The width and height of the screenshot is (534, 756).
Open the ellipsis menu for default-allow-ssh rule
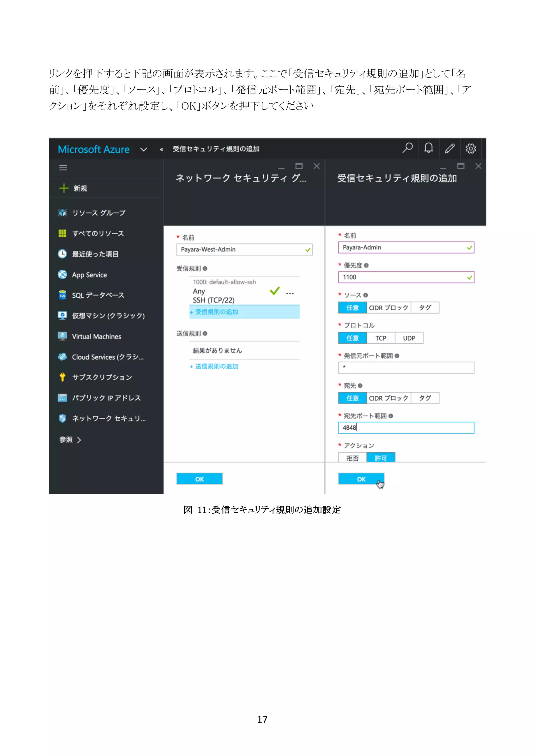[290, 293]
